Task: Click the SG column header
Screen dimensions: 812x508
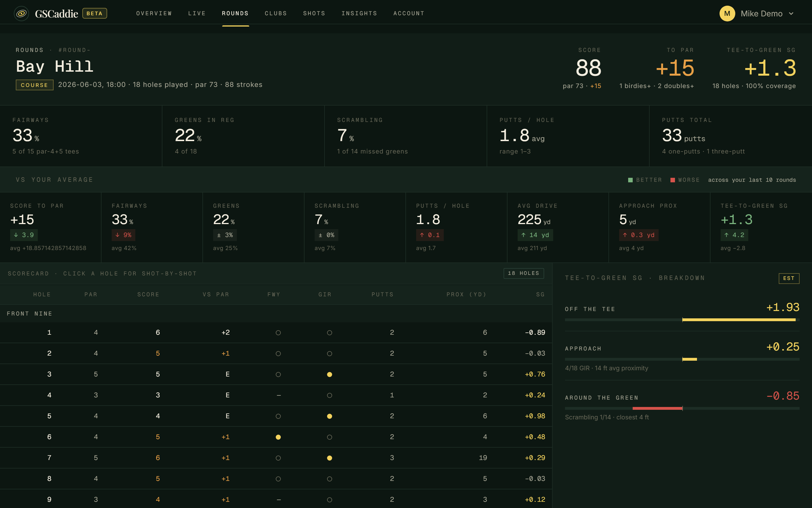Action: pos(540,295)
